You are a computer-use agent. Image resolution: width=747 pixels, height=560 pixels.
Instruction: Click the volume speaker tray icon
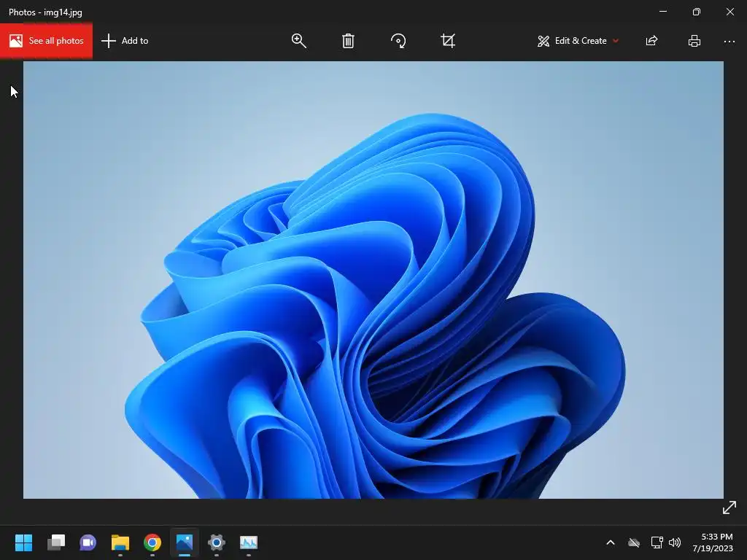(x=675, y=542)
